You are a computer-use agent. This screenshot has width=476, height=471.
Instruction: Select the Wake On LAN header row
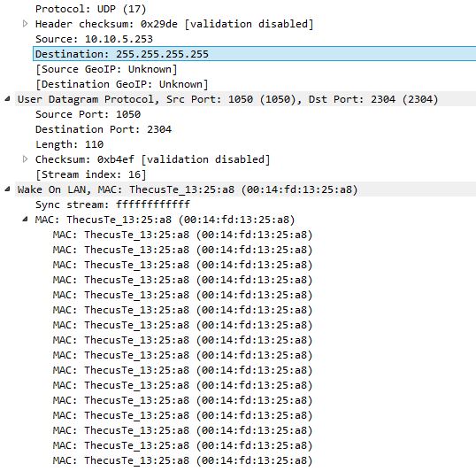click(245, 189)
